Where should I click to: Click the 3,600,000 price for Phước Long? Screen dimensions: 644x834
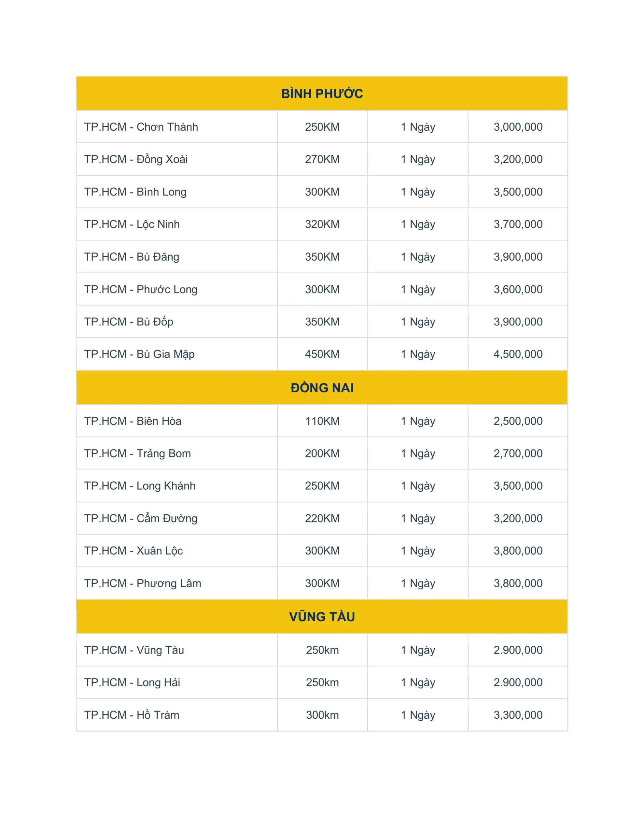click(x=518, y=289)
